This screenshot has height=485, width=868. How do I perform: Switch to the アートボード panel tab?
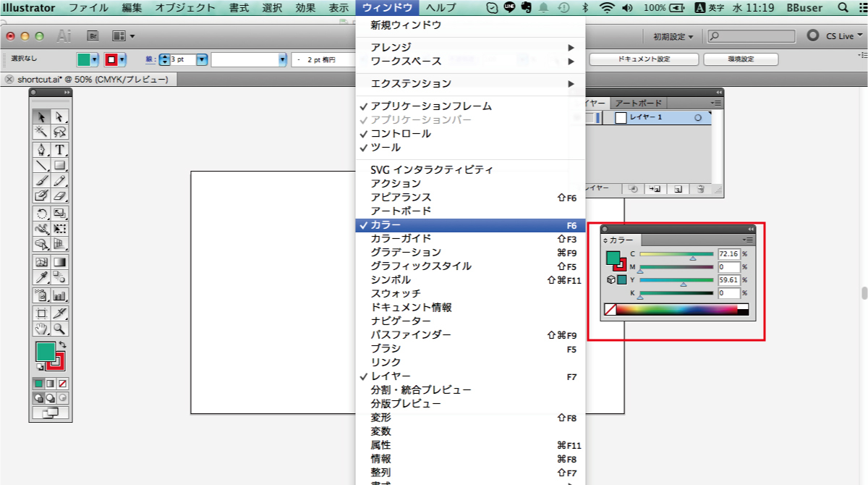639,104
